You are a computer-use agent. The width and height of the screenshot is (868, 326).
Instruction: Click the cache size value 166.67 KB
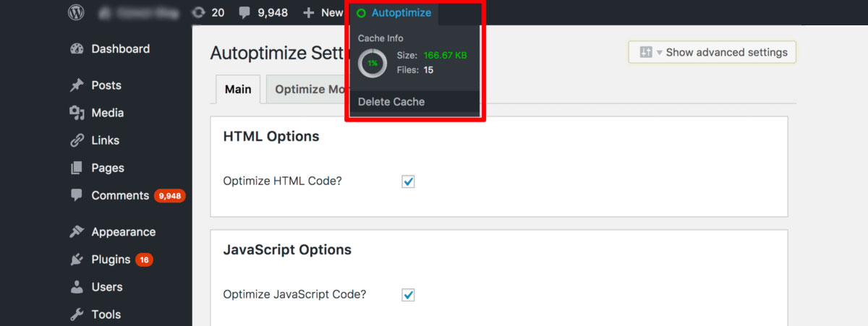(446, 56)
